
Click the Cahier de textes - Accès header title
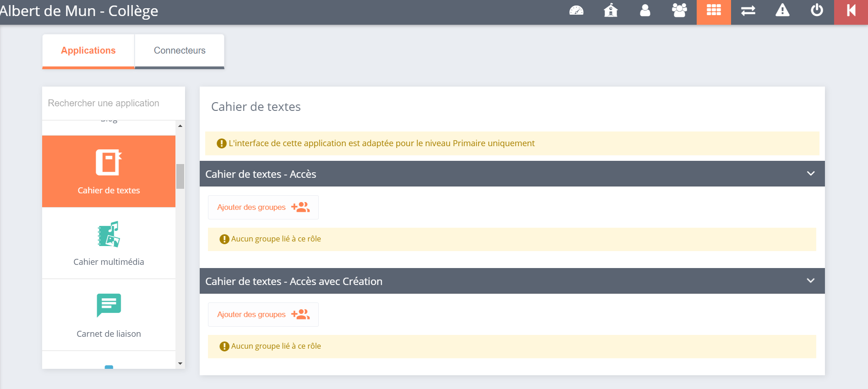tap(261, 174)
